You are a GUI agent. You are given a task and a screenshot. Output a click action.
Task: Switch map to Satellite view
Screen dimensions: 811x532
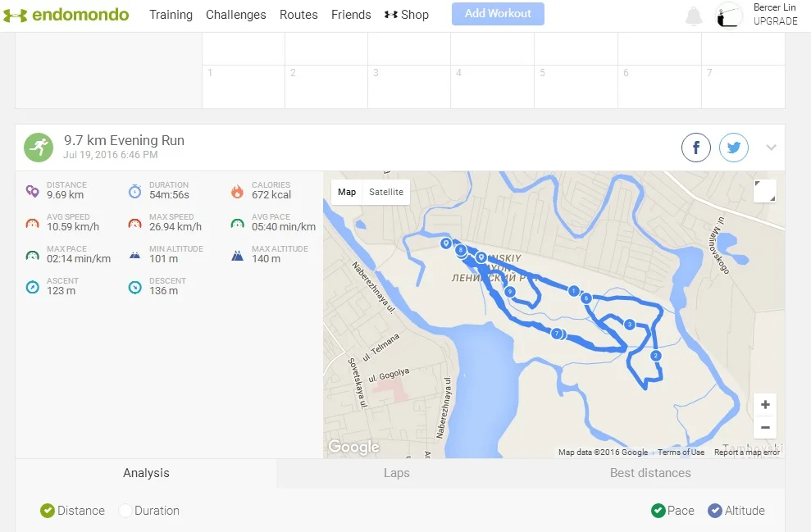[386, 192]
